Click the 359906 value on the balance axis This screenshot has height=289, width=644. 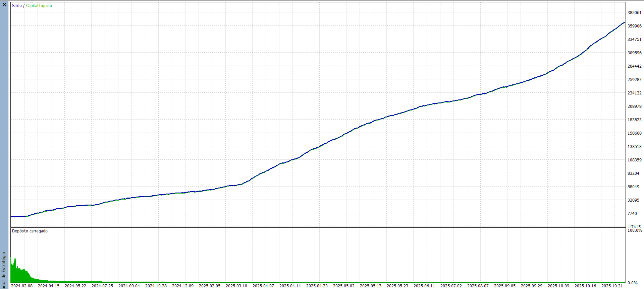pos(634,26)
